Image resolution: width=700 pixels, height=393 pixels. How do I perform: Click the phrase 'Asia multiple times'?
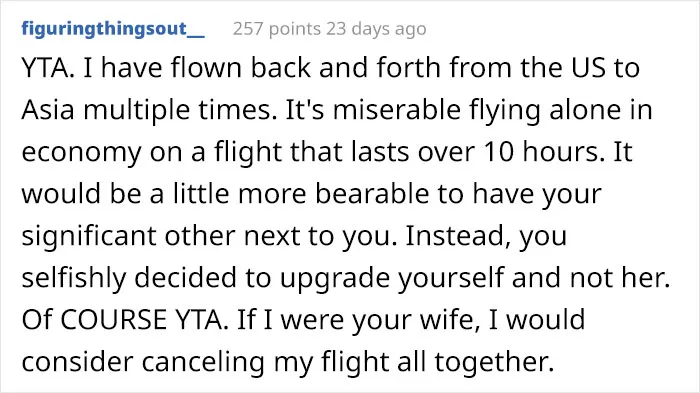tap(148, 110)
